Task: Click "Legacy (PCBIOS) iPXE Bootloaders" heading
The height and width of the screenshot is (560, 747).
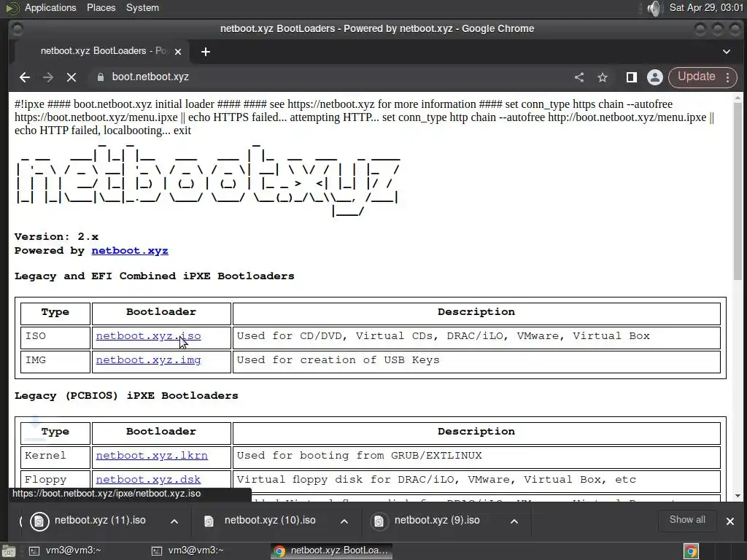Action: coord(126,396)
